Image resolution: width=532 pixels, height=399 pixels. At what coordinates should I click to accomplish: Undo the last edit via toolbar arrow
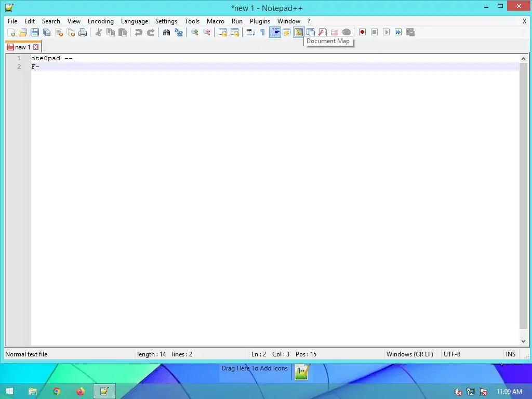(138, 32)
